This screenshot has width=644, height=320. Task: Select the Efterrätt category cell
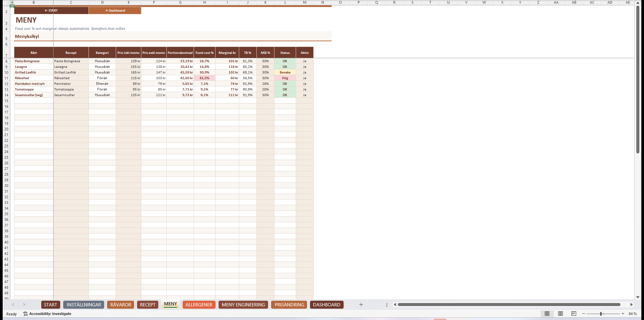[102, 84]
